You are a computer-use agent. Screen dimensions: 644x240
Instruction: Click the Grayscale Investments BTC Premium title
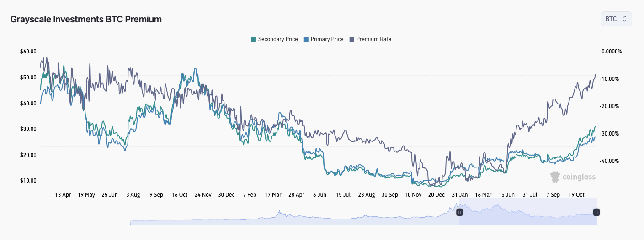(x=86, y=19)
